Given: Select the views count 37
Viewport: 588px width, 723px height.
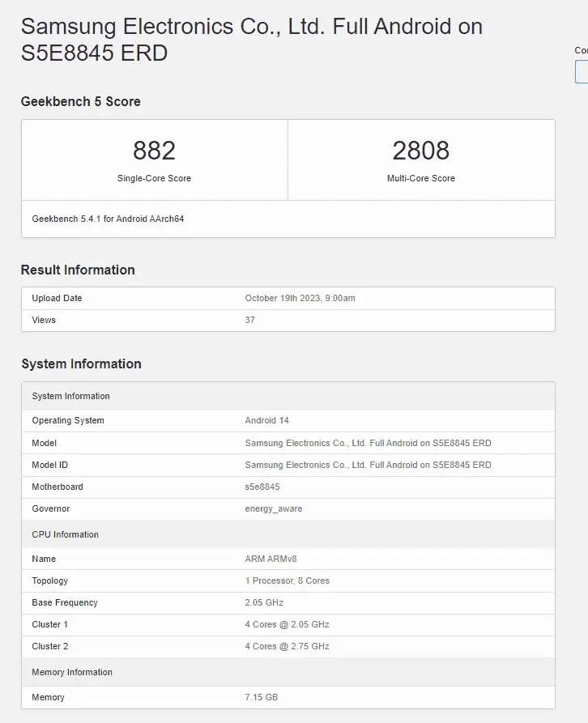Looking at the screenshot, I should tap(250, 320).
